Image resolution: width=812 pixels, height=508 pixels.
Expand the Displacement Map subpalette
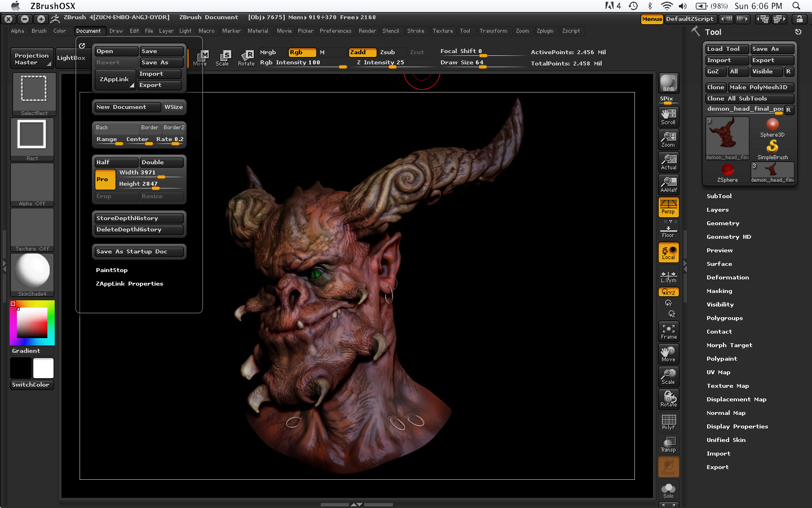[736, 400]
